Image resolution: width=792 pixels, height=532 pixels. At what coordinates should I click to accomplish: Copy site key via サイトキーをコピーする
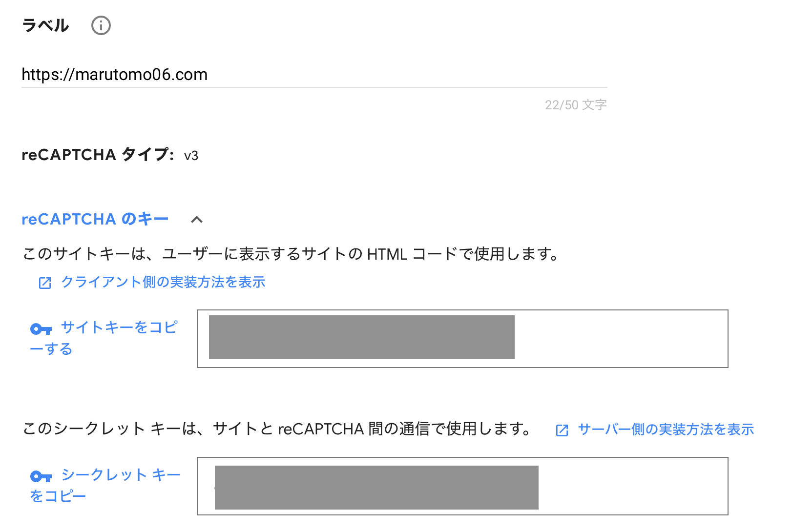[104, 338]
